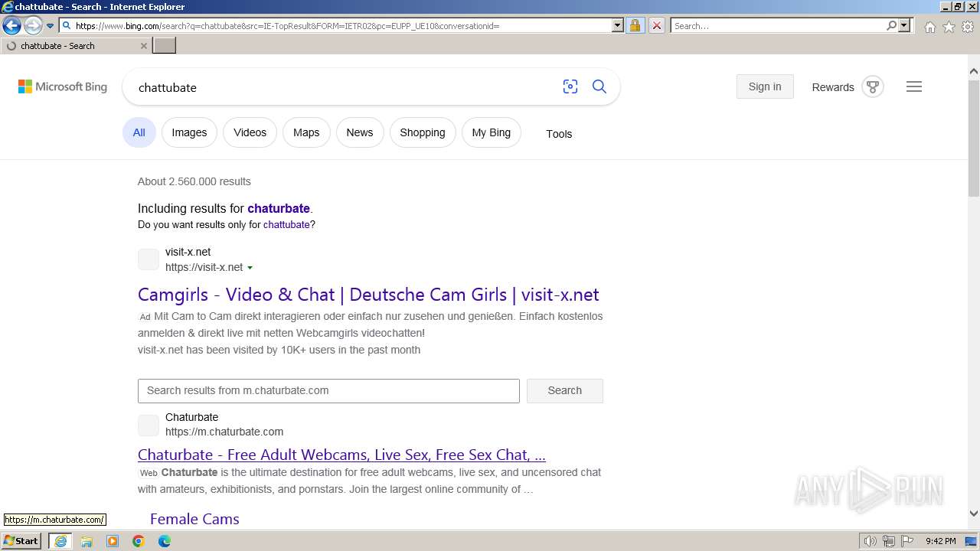Click the security lock icon in address bar
The image size is (980, 551).
635,26
